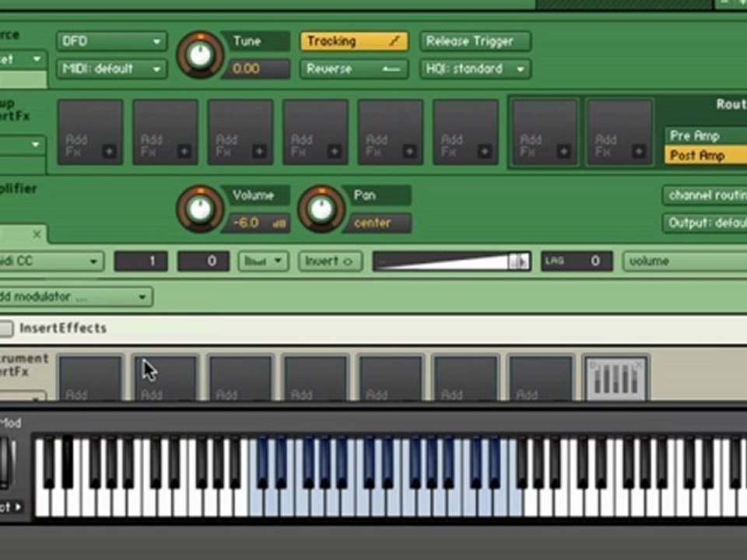Open the midi CC source dropdown

click(x=51, y=261)
